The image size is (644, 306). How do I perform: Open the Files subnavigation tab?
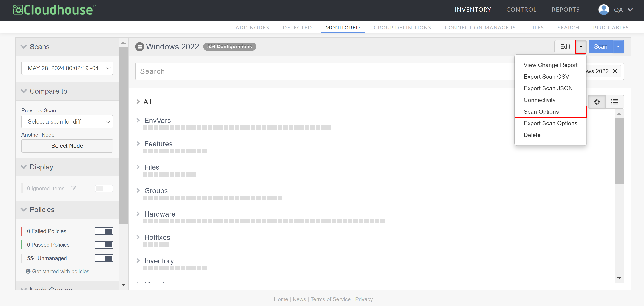[x=536, y=28]
